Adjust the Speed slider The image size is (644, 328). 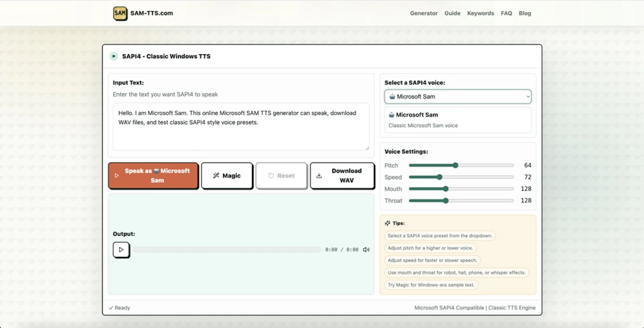click(x=461, y=177)
